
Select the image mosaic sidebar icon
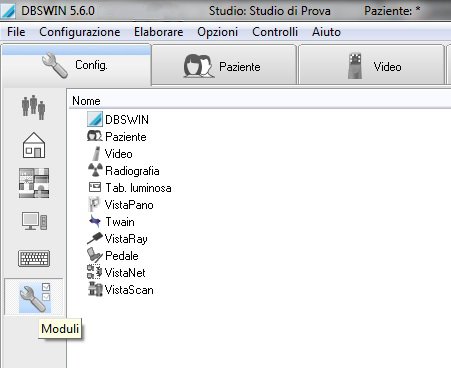[x=34, y=183]
